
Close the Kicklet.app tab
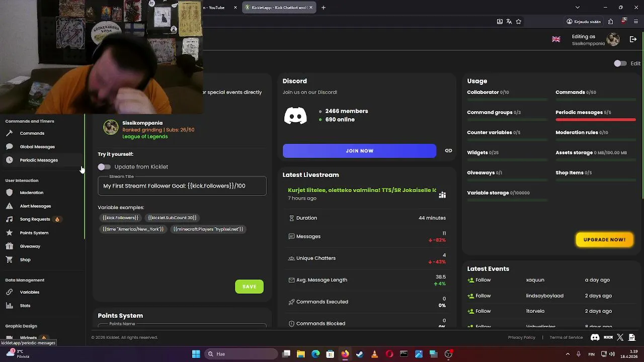coord(311,8)
